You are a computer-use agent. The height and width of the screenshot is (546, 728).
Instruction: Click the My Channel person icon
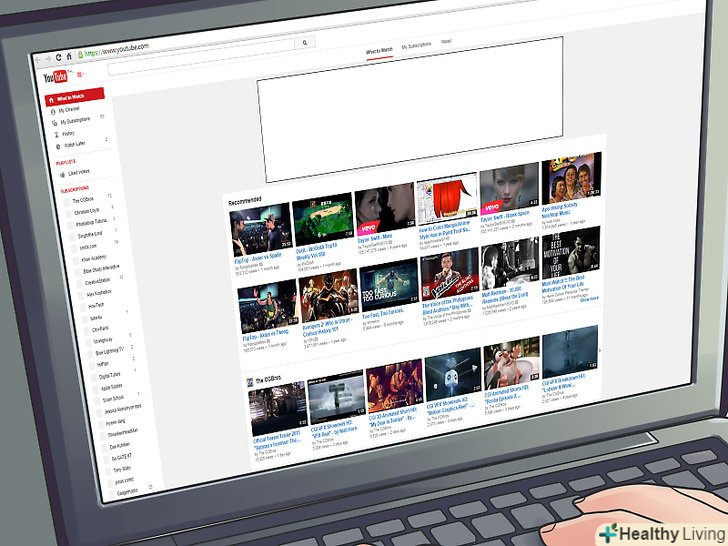click(52, 112)
